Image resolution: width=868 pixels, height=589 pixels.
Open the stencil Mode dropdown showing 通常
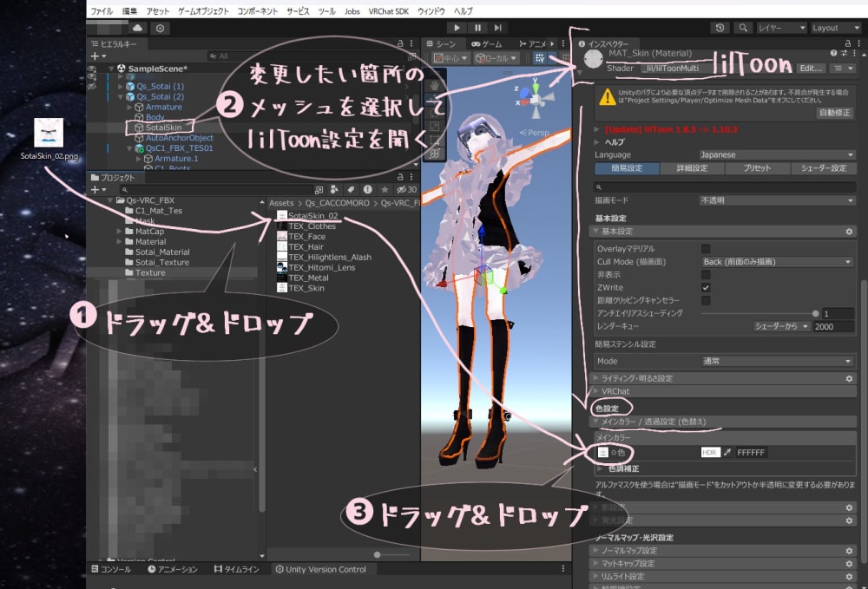[777, 361]
